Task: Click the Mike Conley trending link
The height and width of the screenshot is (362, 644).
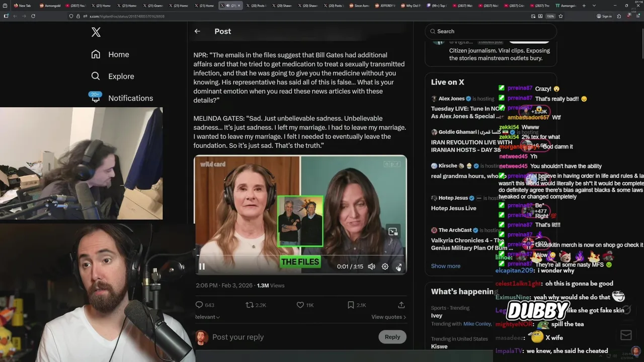Action: click(477, 324)
